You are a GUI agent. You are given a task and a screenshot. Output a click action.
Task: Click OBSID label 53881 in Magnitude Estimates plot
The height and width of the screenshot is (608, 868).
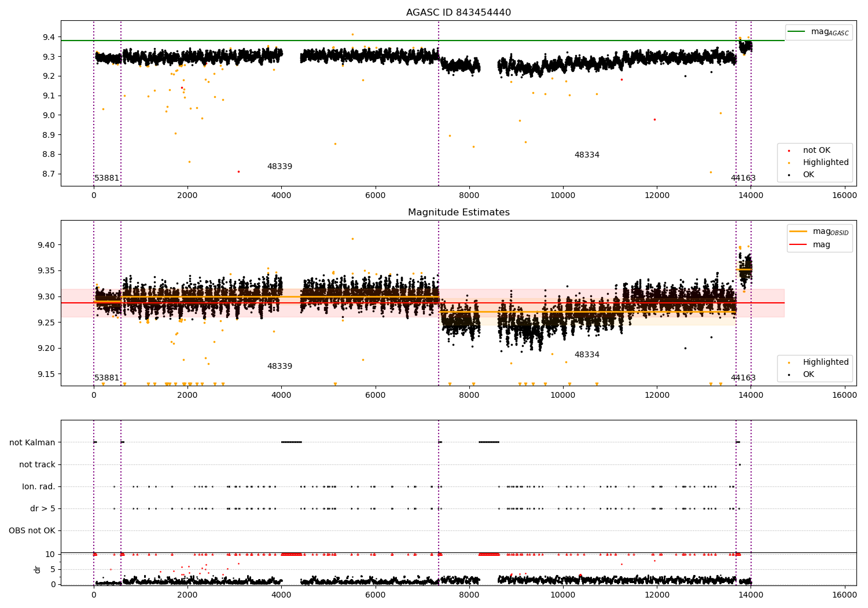(x=106, y=378)
